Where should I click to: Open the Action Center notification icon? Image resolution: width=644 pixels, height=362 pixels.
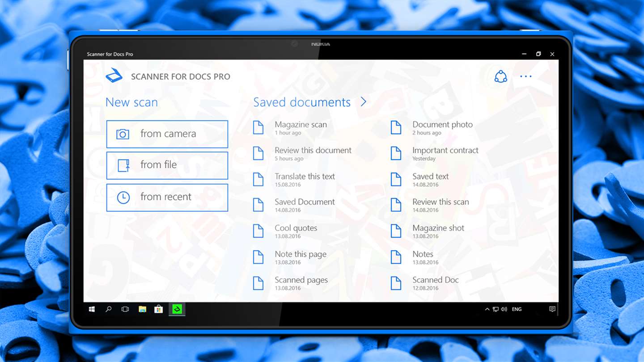point(552,309)
